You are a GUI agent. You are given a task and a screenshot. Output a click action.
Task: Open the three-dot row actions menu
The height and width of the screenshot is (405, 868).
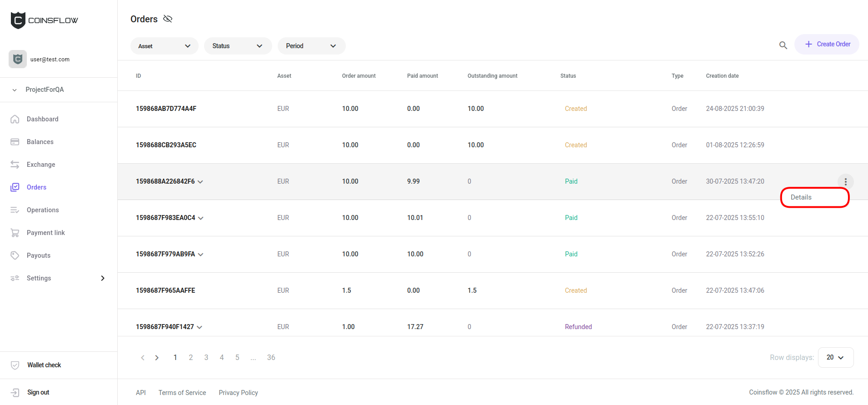coord(845,181)
